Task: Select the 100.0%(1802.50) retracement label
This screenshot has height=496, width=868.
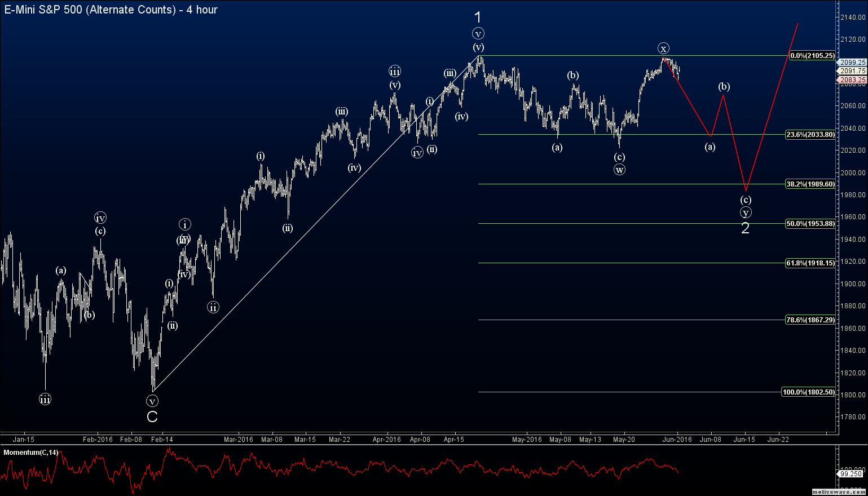Action: (808, 392)
